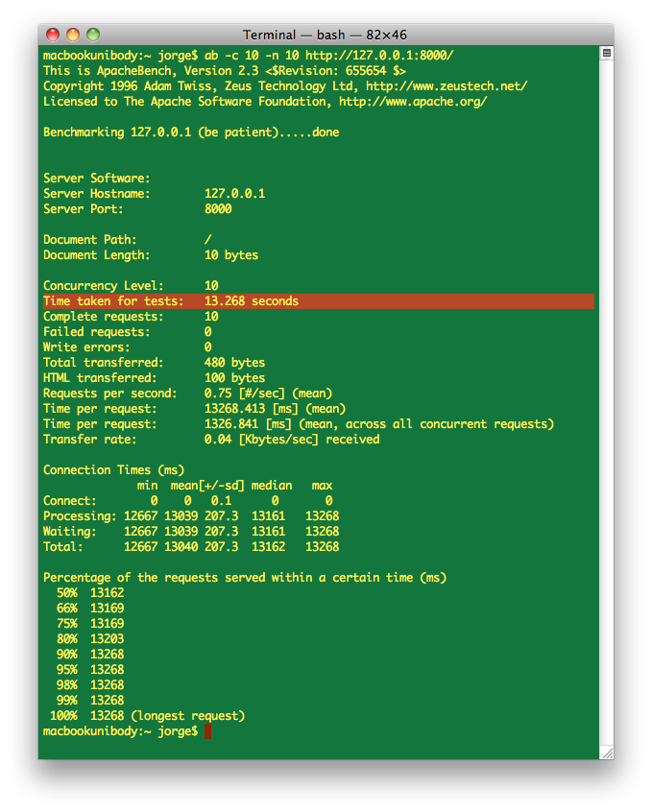Click the 'Write errors:' label
This screenshot has height=812, width=652.
pyautogui.click(x=86, y=347)
